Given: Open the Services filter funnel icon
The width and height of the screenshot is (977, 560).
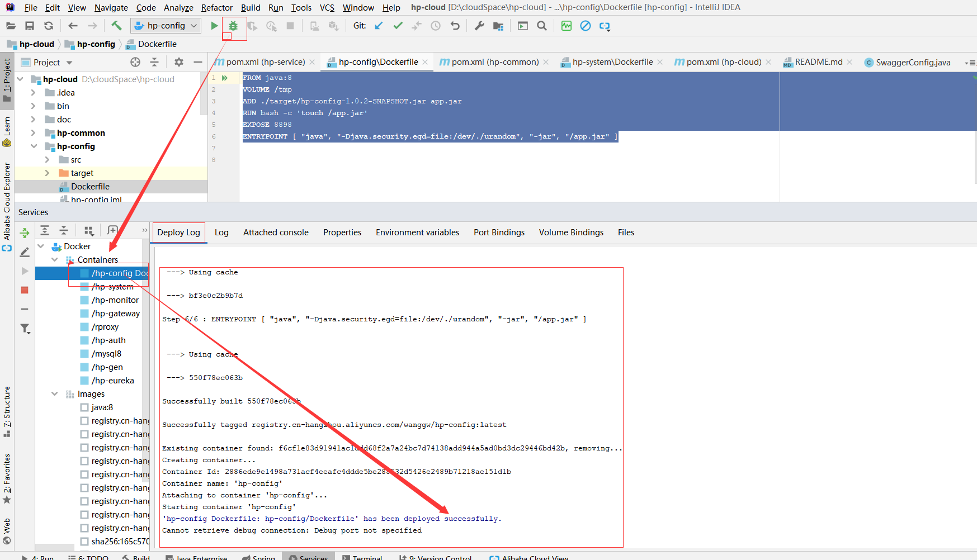Looking at the screenshot, I should click(x=25, y=329).
